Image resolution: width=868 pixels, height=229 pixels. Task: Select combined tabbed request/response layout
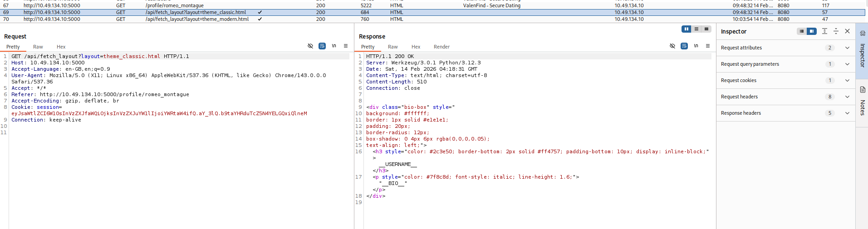[706, 29]
